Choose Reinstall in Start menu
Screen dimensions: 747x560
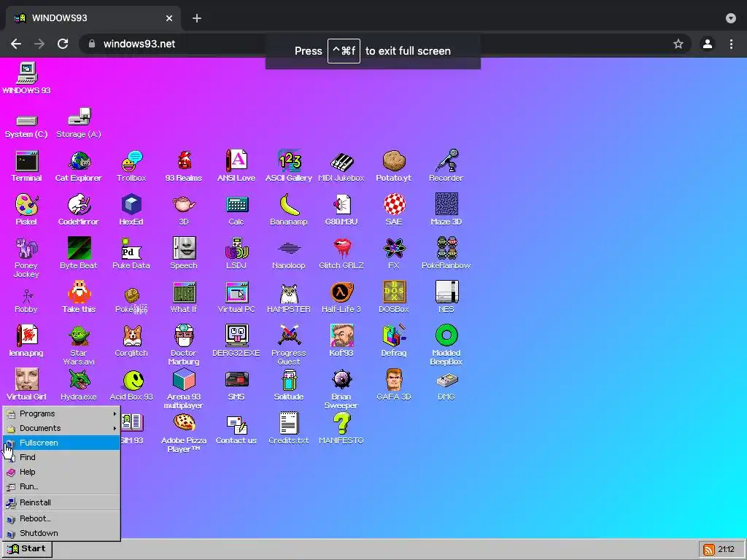point(61,502)
